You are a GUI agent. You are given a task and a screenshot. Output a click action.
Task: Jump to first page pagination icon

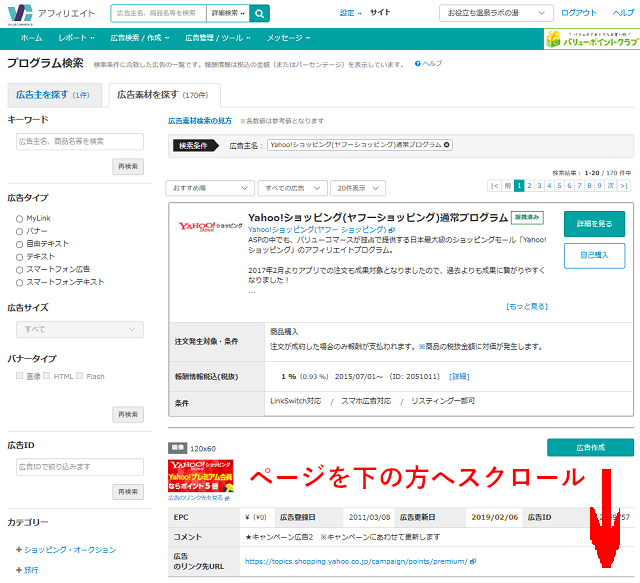494,186
